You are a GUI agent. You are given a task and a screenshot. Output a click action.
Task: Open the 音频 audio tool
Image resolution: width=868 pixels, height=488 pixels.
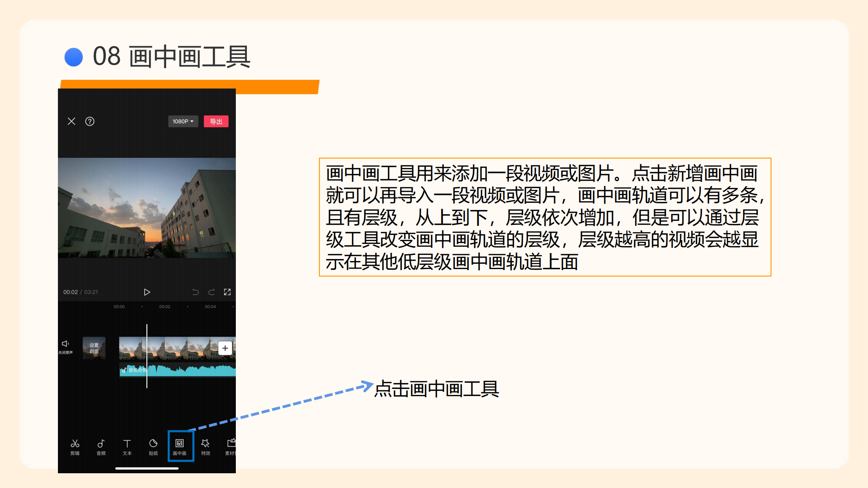pos(101,447)
